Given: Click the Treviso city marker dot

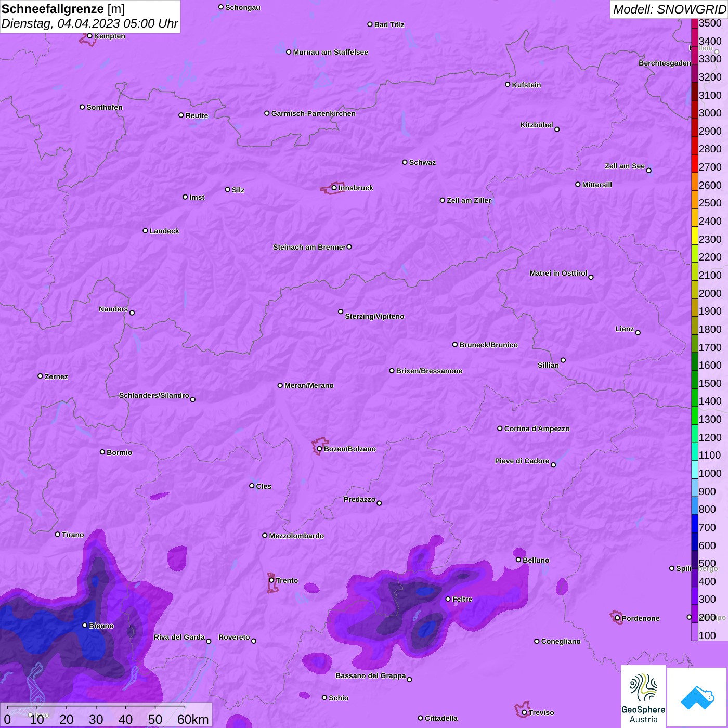Looking at the screenshot, I should (x=524, y=712).
